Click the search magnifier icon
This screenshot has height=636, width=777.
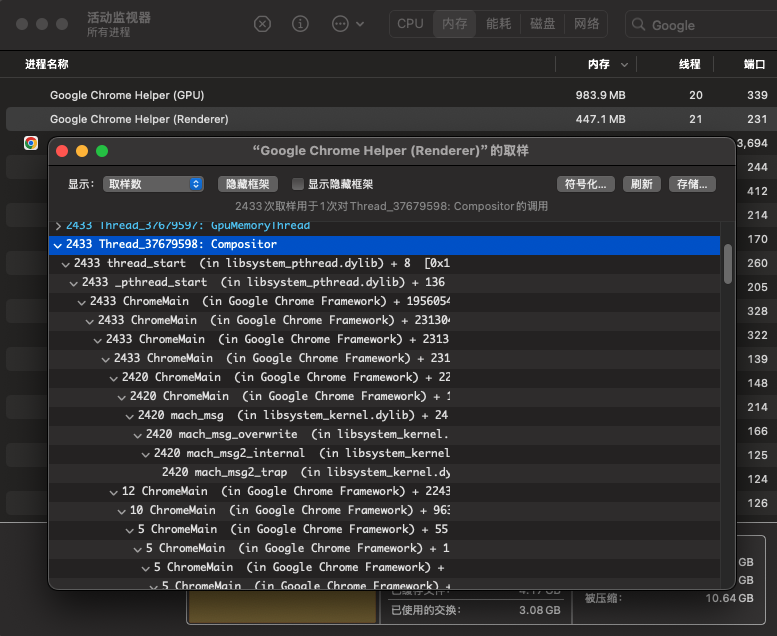tap(639, 25)
